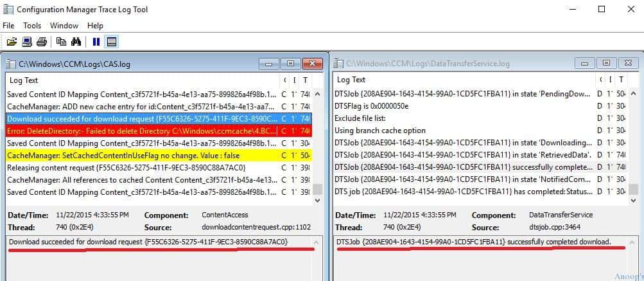This screenshot has width=644, height=281.
Task: Toggle the show/hide details pane icon
Action: point(111,42)
